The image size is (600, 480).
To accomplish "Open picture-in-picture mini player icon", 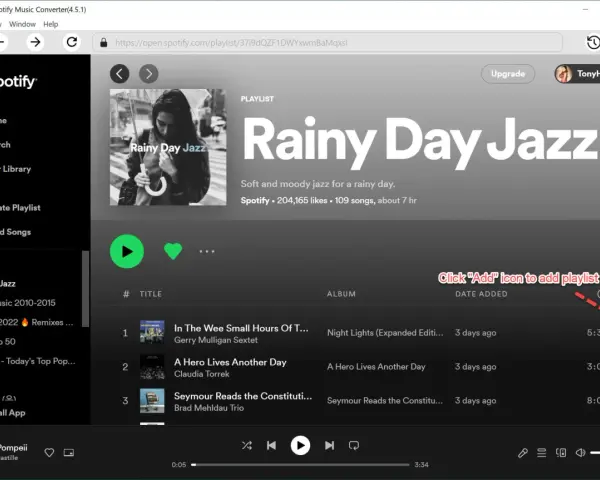I will pyautogui.click(x=69, y=452).
